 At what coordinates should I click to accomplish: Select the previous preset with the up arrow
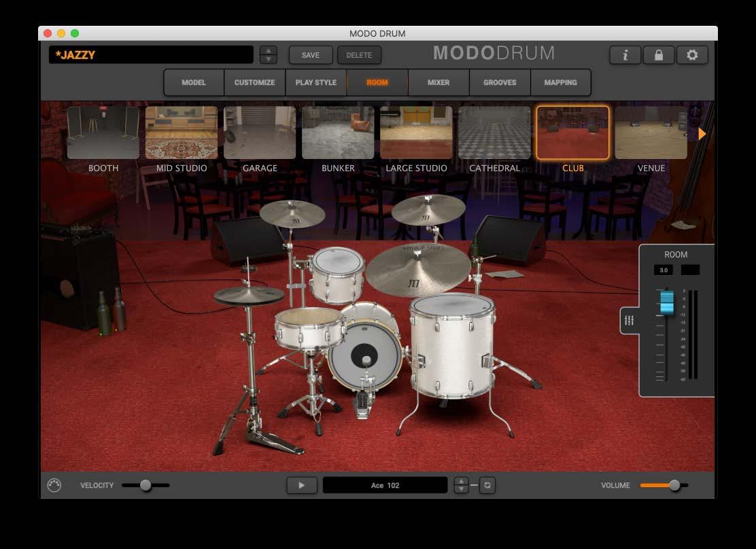[269, 50]
